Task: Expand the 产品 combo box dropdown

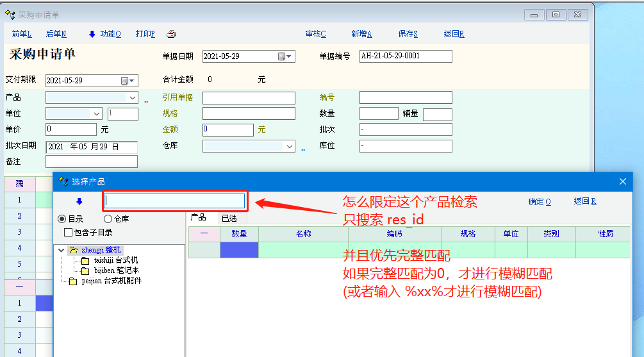Action: pyautogui.click(x=133, y=97)
